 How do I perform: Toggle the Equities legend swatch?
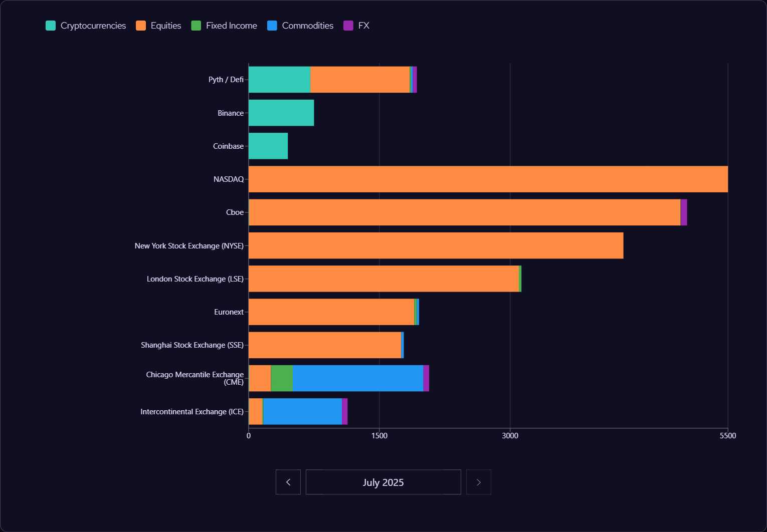141,26
